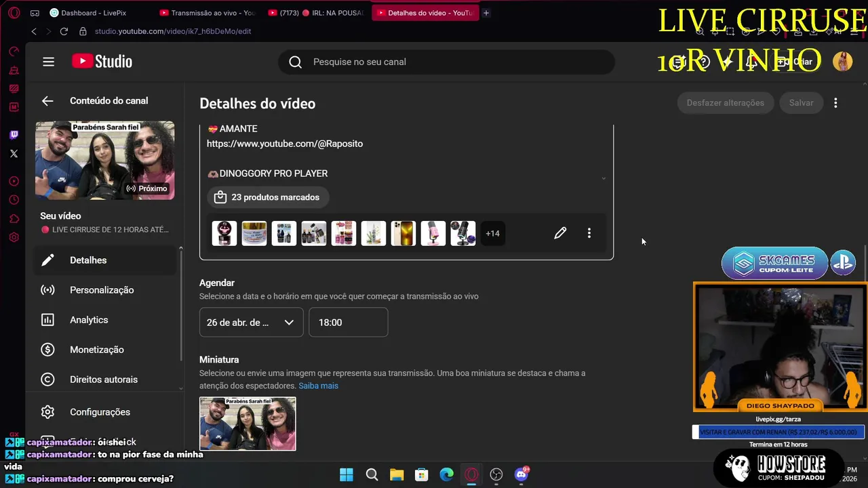Open Analytics in the sidebar

point(105,320)
